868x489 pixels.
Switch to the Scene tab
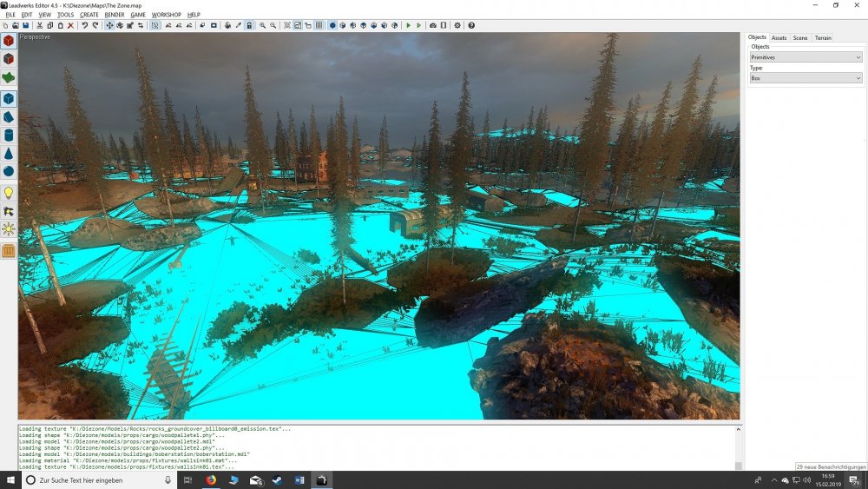click(800, 37)
